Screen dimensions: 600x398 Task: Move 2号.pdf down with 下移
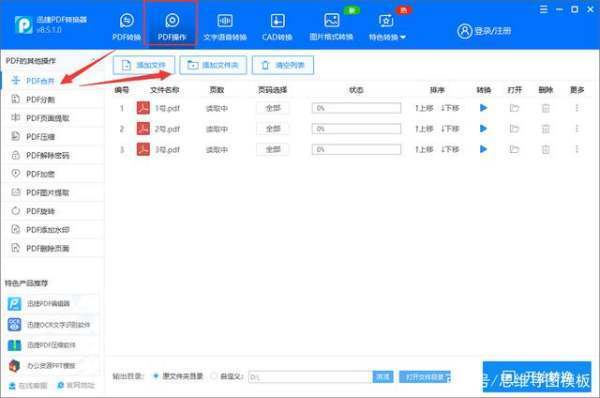pos(450,129)
